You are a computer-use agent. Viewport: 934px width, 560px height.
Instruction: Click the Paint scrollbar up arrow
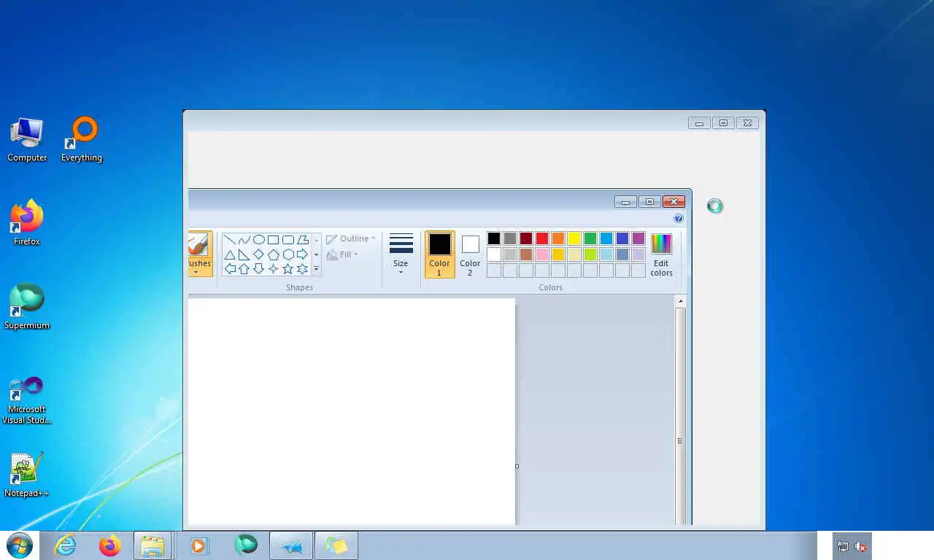(x=680, y=301)
